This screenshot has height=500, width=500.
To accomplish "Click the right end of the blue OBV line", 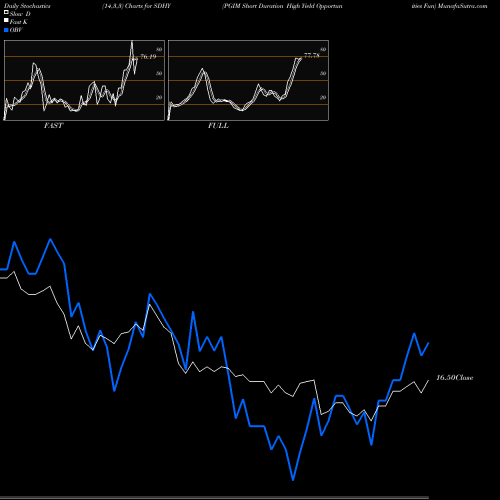I will click(428, 343).
